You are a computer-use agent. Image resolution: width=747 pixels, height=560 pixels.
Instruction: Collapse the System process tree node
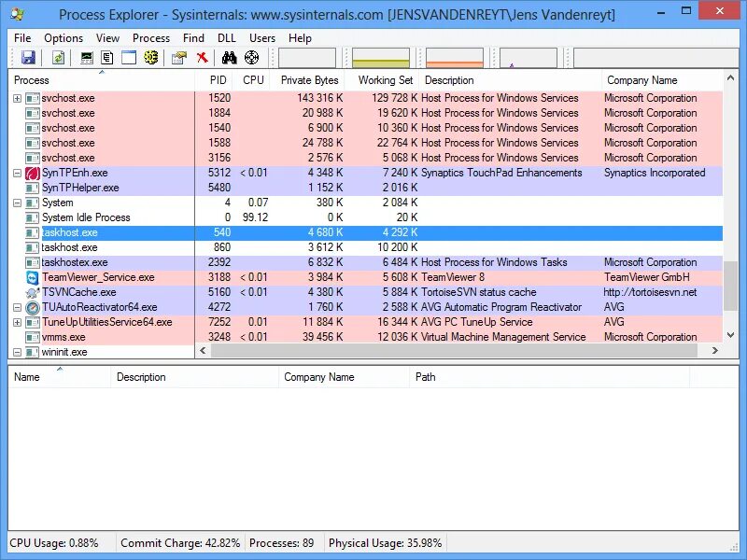[17, 203]
